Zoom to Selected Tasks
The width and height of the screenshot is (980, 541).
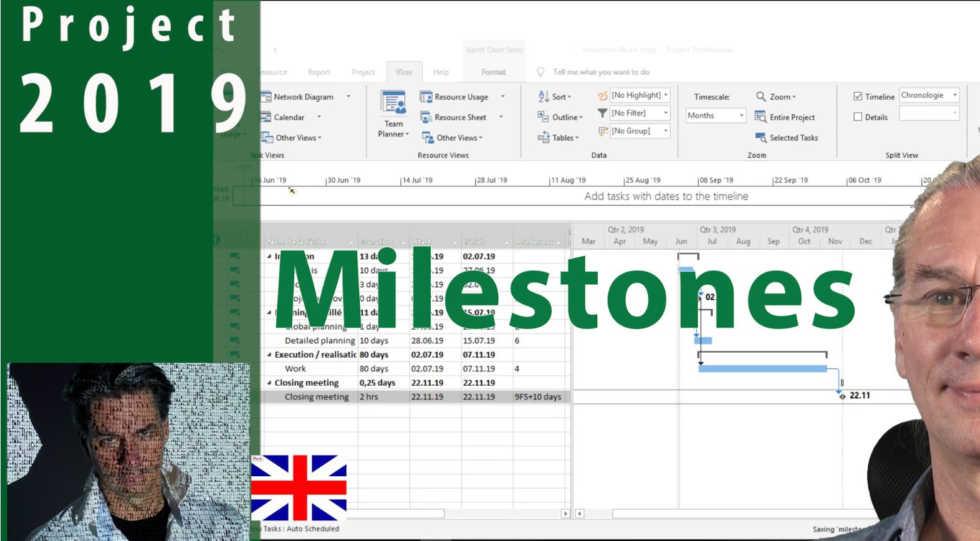[x=787, y=138]
